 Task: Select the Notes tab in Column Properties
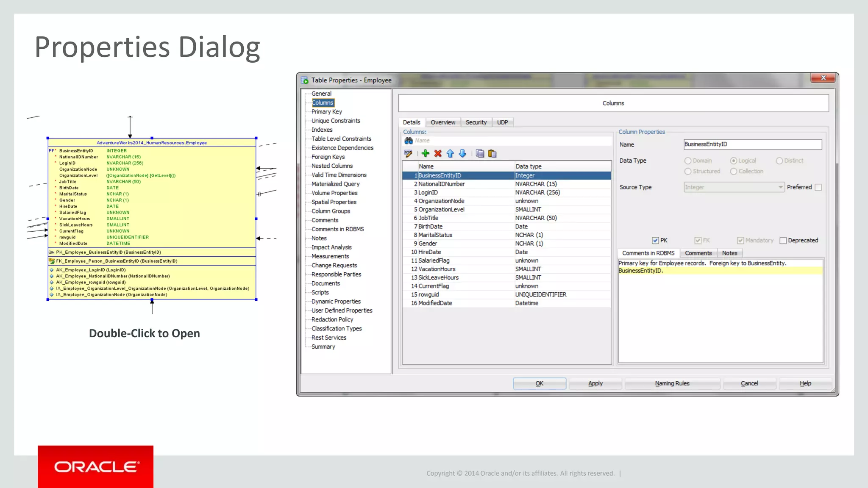coord(730,253)
